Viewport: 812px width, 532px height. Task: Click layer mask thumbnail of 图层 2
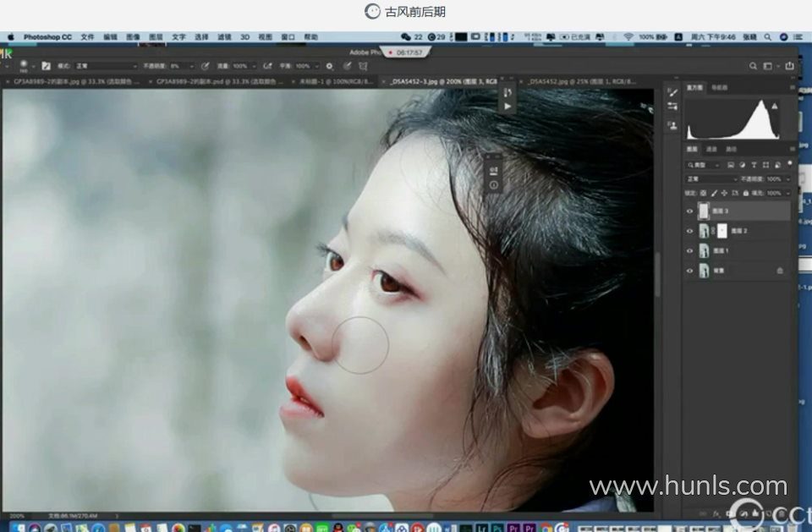pyautogui.click(x=721, y=231)
